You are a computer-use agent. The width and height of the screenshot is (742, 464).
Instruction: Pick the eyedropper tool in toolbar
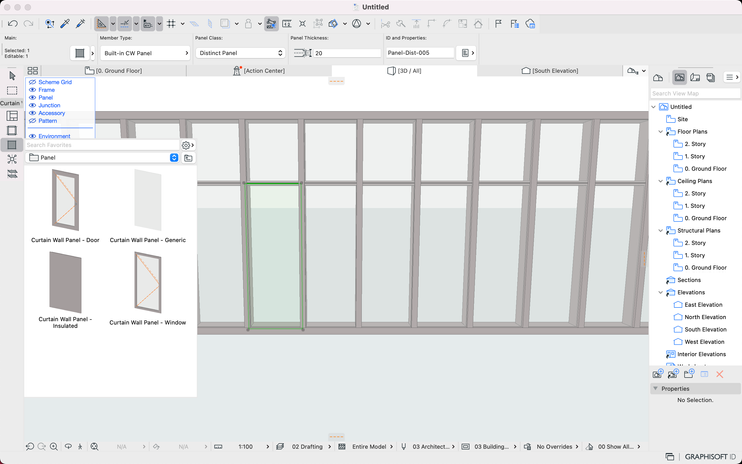tap(65, 23)
